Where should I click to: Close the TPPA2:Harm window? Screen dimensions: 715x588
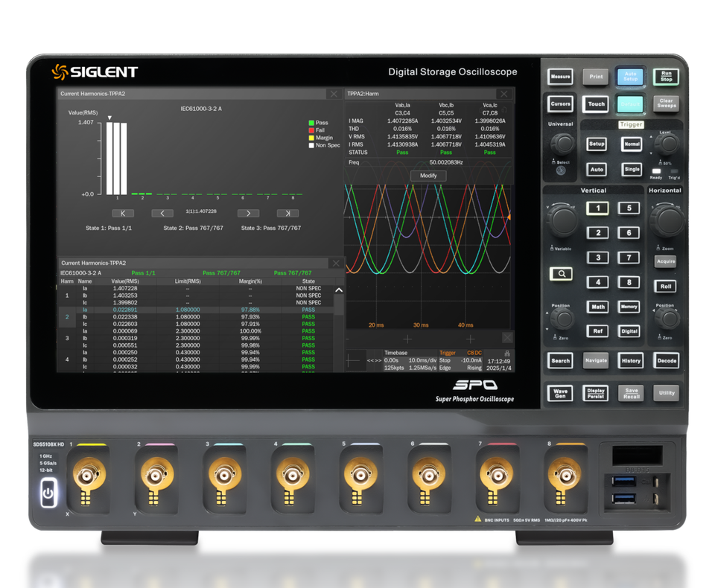coord(504,94)
